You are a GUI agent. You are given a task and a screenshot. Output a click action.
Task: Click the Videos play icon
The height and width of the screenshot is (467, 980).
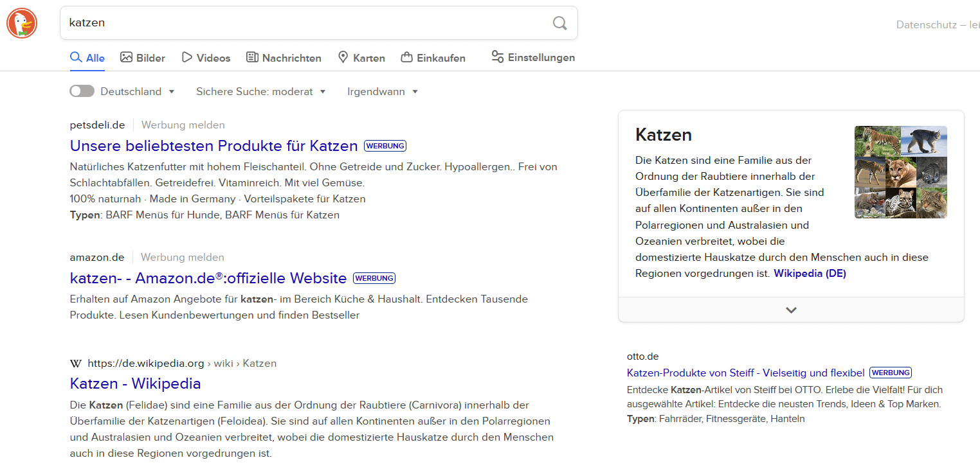pyautogui.click(x=187, y=57)
